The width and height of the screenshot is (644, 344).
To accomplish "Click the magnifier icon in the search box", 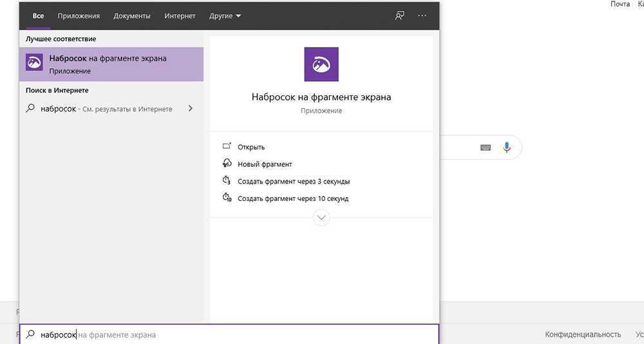I will [x=30, y=334].
